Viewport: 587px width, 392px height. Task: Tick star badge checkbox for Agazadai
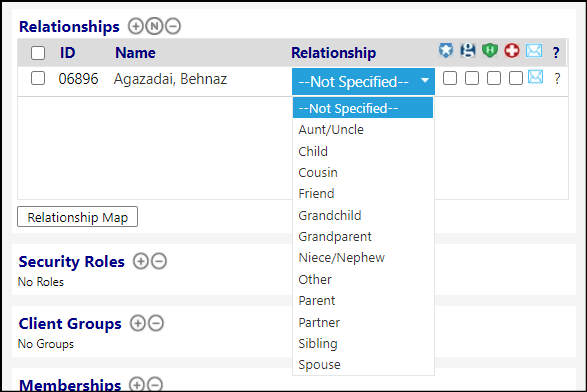450,78
